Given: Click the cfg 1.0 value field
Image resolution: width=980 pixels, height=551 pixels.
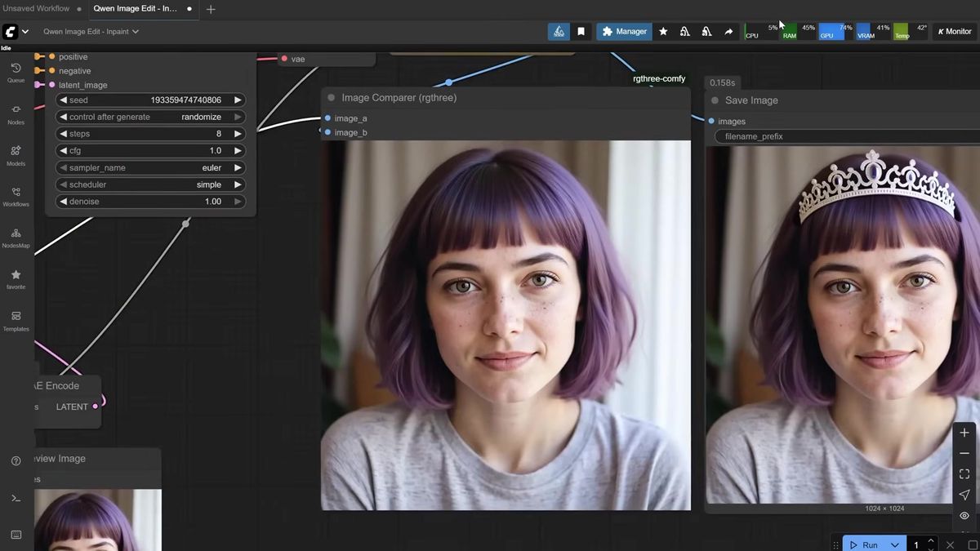Looking at the screenshot, I should (x=150, y=151).
